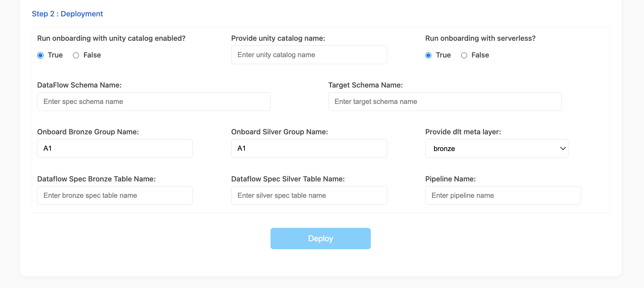The height and width of the screenshot is (288, 644).
Task: Select True for unity catalog enabled
Action: coord(40,55)
